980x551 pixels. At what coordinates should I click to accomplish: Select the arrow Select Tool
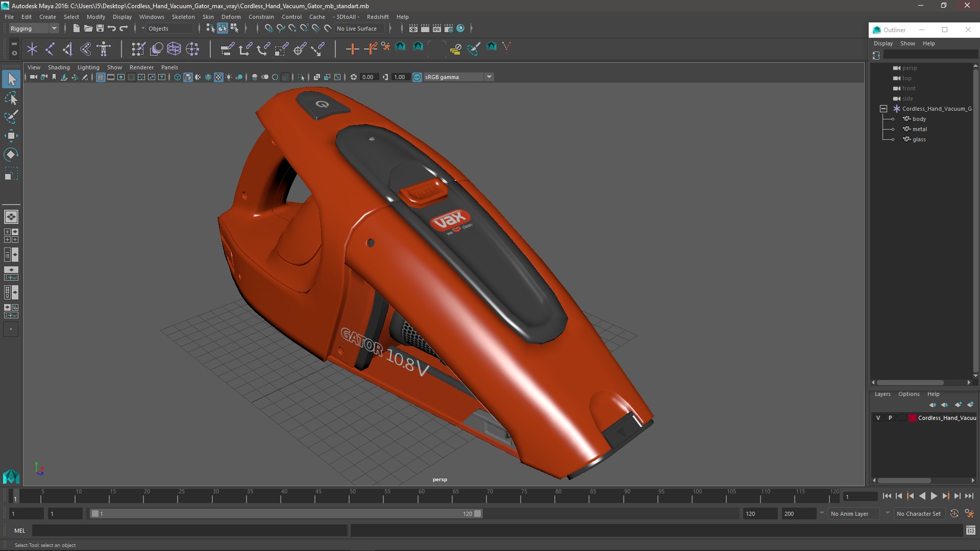pos(11,79)
